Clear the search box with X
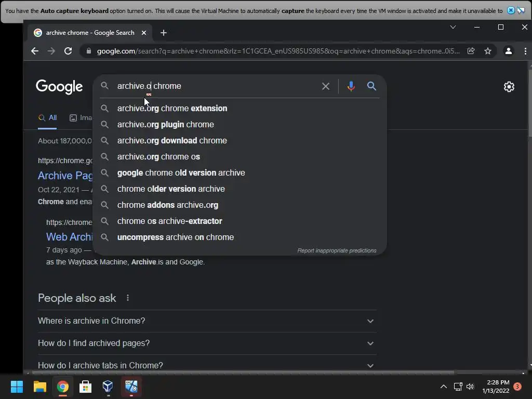Screen dimensions: 532x399 [326, 86]
